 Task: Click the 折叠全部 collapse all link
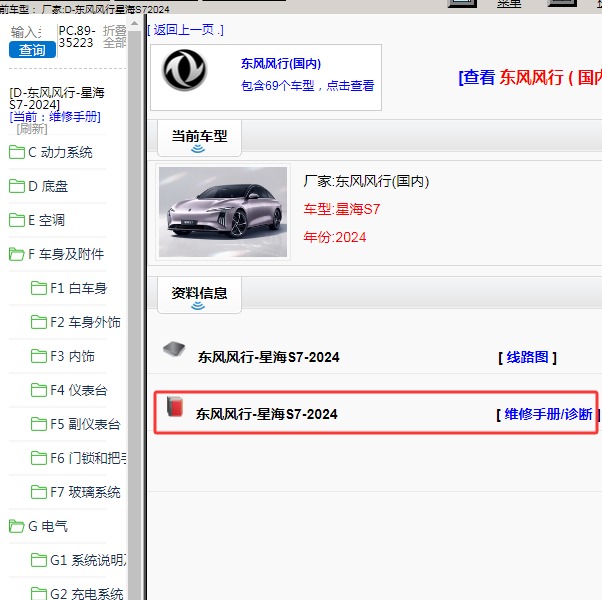tap(114, 36)
